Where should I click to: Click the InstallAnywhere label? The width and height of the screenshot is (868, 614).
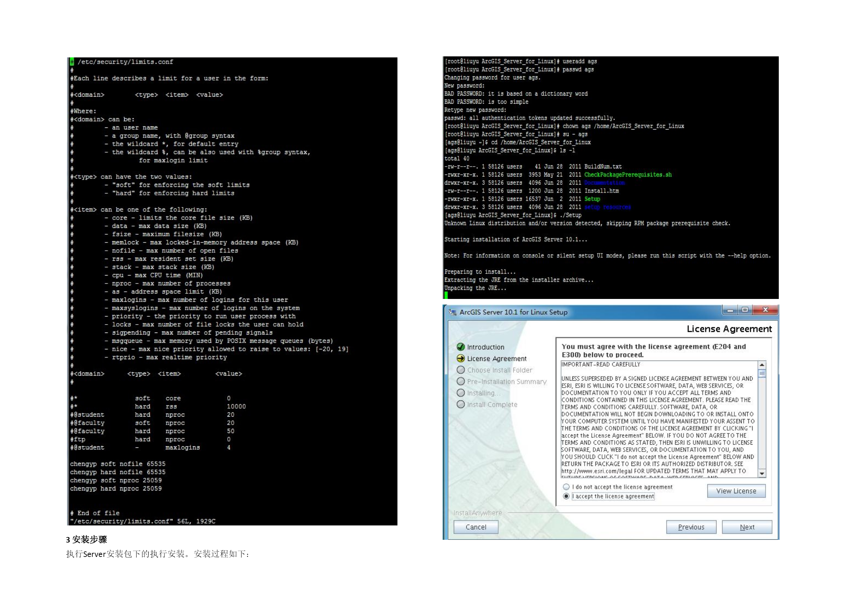pos(478,513)
